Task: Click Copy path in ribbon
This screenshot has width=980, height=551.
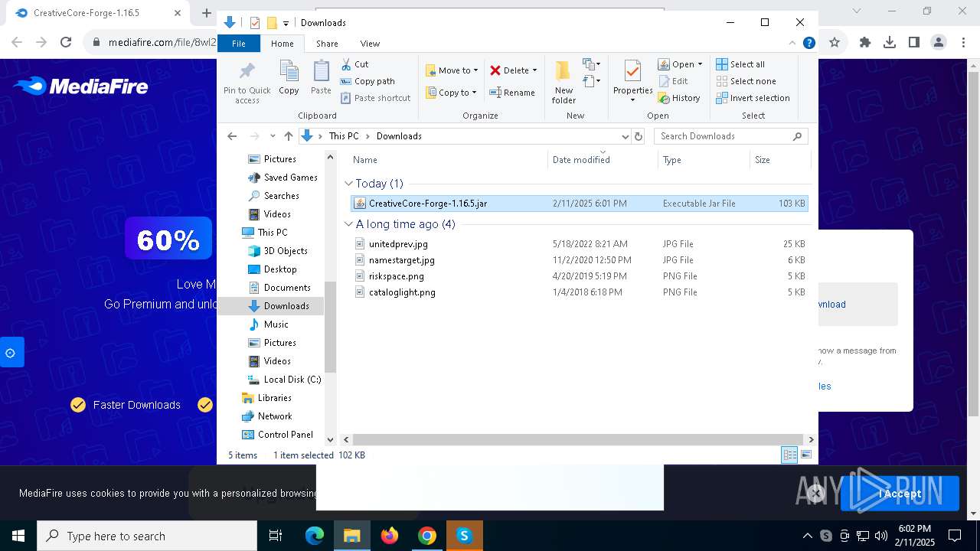Action: point(367,81)
